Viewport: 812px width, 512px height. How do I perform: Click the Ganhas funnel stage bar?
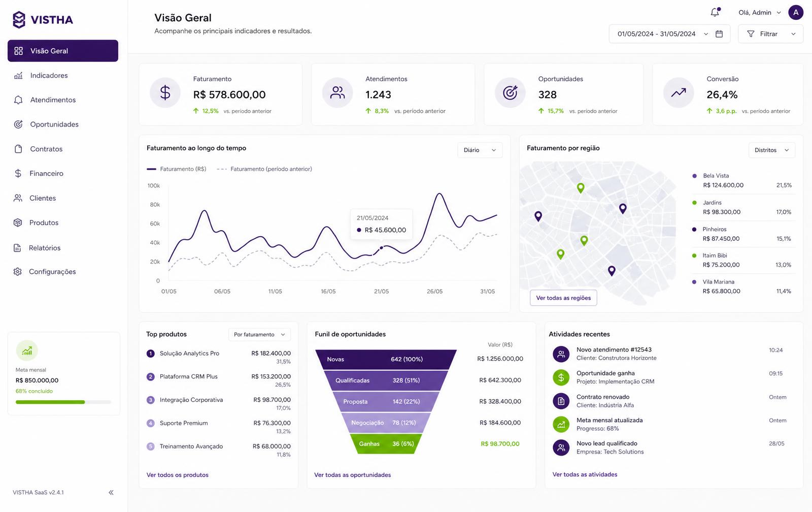386,444
